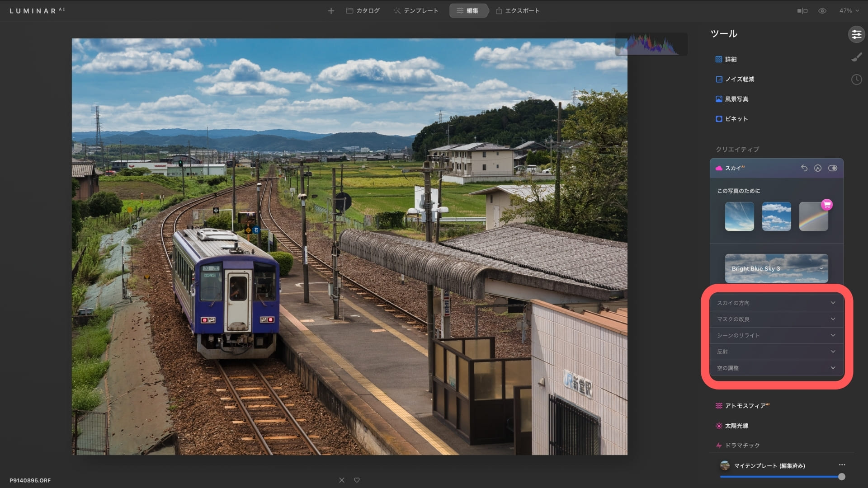Click the reject X icon below the photo
Viewport: 868px width, 488px height.
[342, 480]
